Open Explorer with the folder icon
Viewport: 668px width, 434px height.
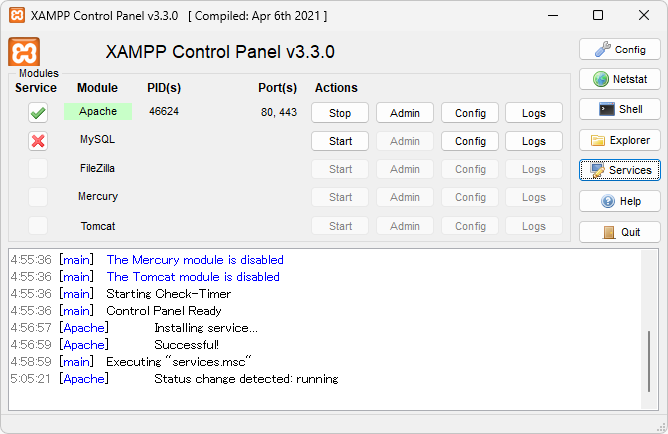[x=619, y=140]
